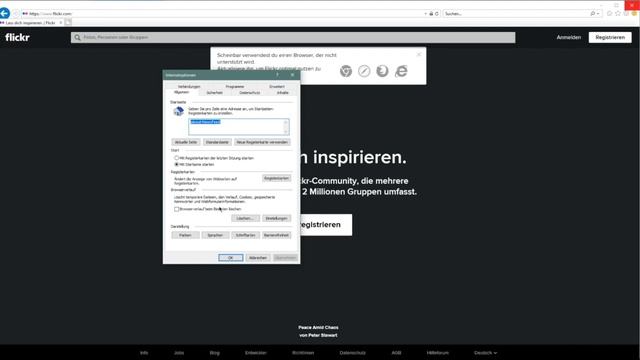Switch to the Datenschutz tab
This screenshot has width=640, height=360.
(249, 93)
